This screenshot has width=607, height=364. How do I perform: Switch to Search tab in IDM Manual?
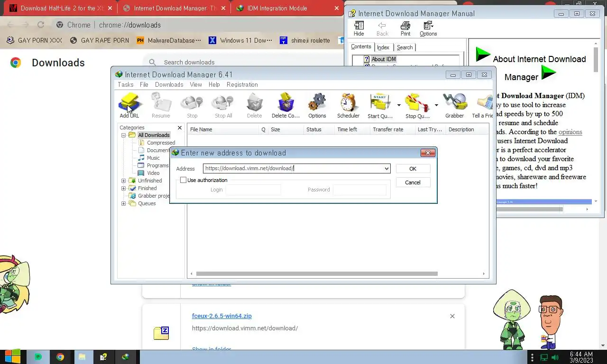405,47
